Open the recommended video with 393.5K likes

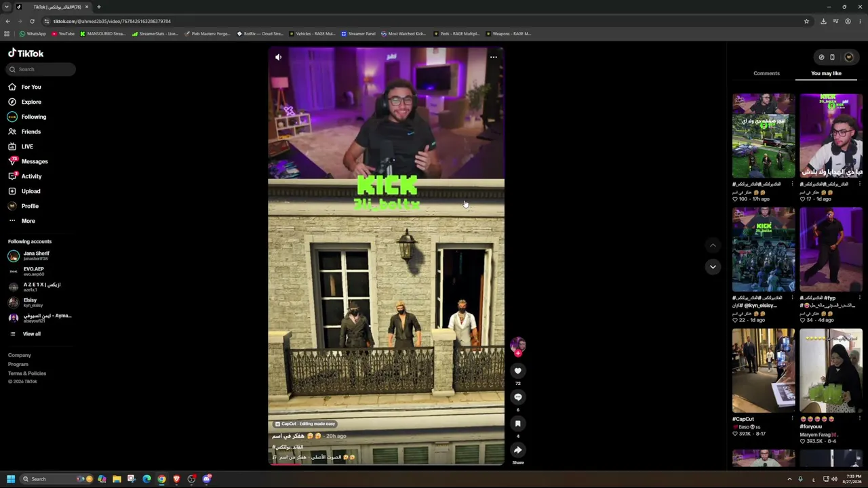pos(831,371)
